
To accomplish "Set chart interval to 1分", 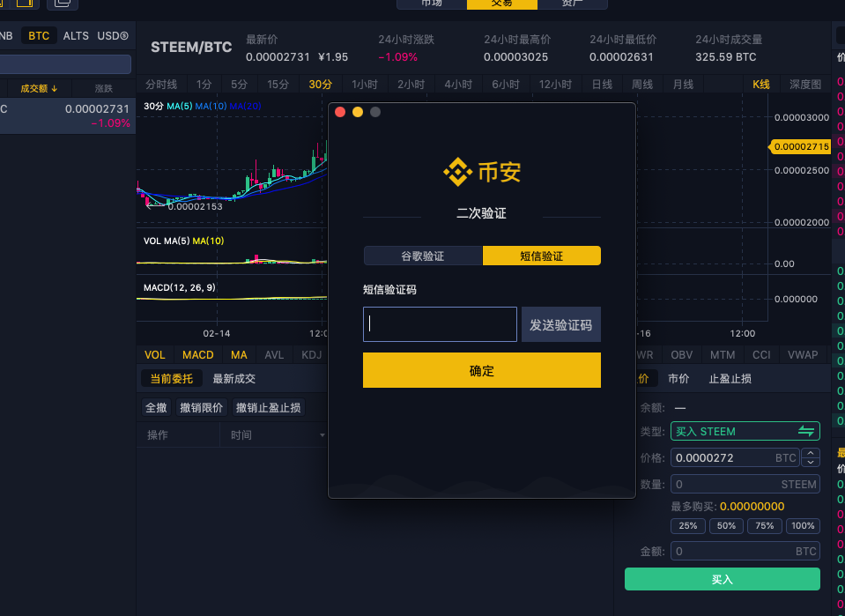I will pos(204,85).
